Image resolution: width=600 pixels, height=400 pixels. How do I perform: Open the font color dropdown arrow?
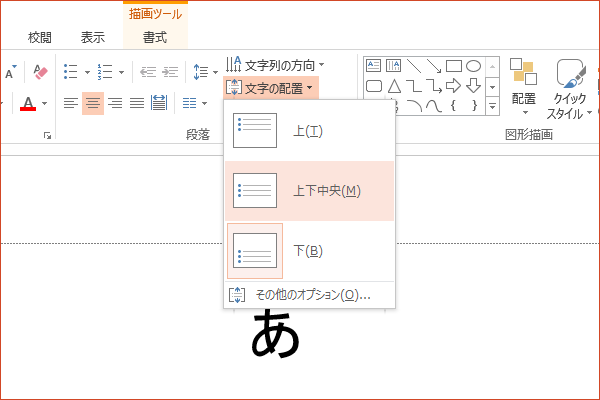(44, 103)
